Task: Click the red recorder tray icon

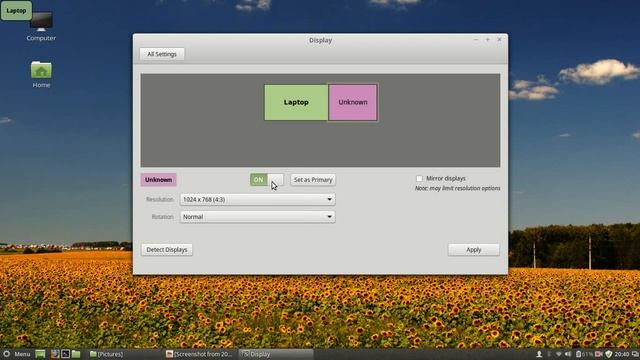Action: click(598, 354)
